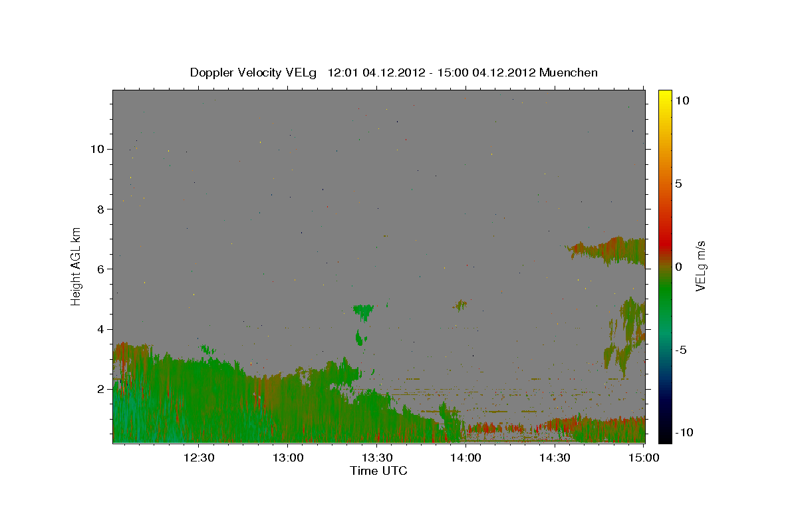Click the colorbar label 5
Image resolution: width=798 pixels, height=532 pixels.
pos(679,184)
